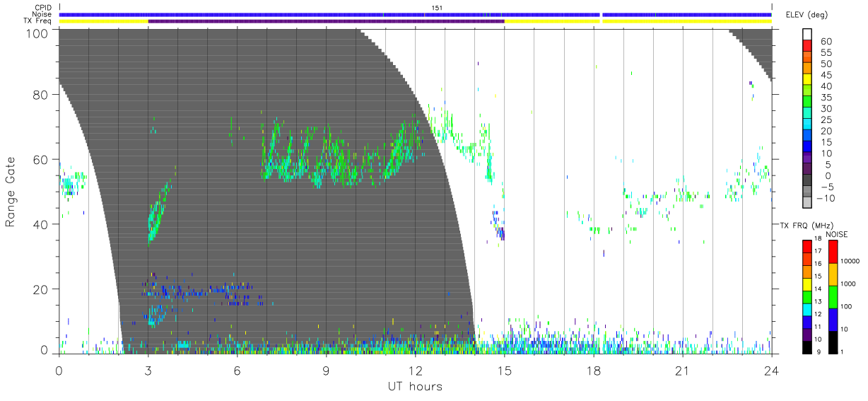
Task: Click the yellow TX Freq bar segment before 3 UT
Action: (x=103, y=21)
